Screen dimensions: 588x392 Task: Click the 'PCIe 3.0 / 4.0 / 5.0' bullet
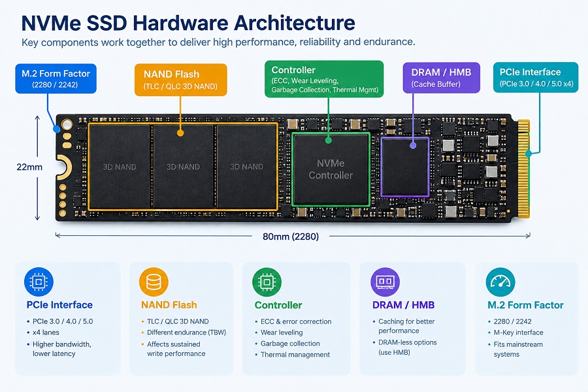click(60, 321)
